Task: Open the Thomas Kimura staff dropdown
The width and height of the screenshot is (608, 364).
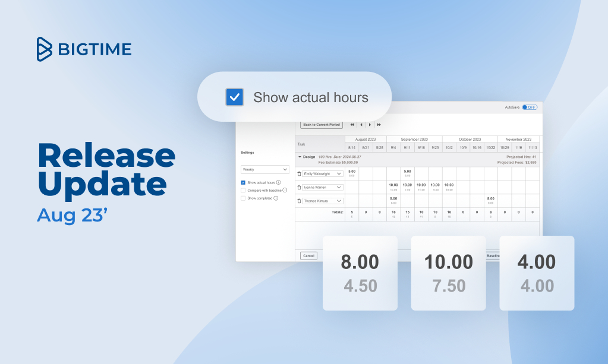Action: pos(323,201)
